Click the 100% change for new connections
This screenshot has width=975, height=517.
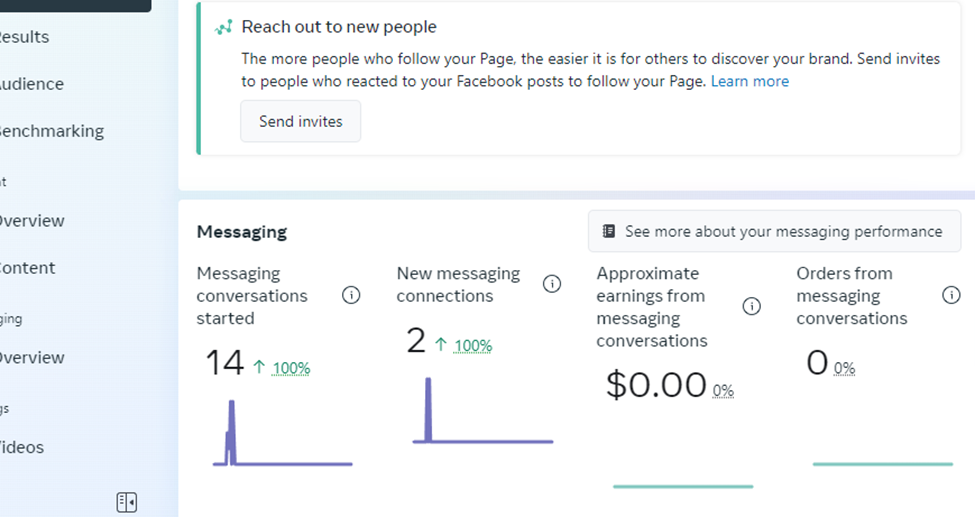click(473, 346)
